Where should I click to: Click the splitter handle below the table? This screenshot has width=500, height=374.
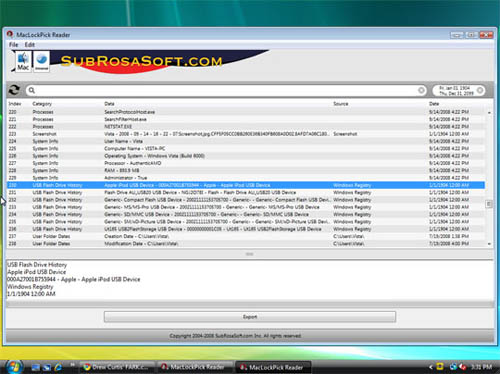[249, 254]
